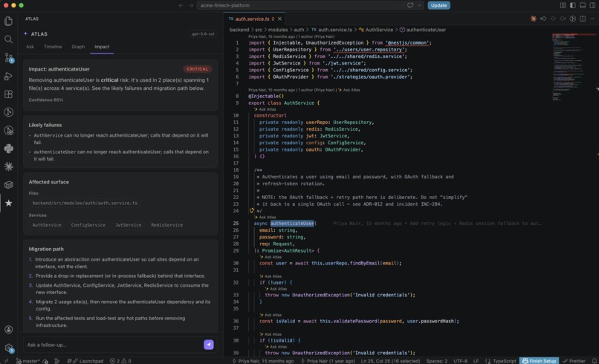Toggle the primary side bar visibility
The width and height of the screenshot is (599, 364).
(573, 5)
